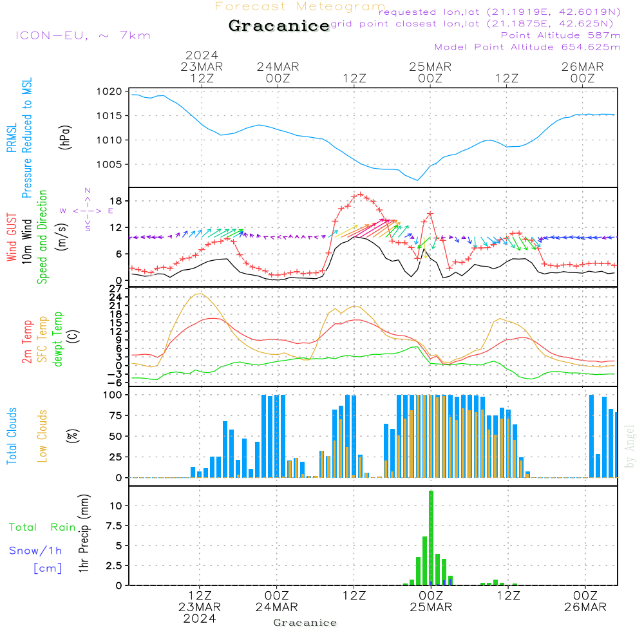644x644 pixels.
Task: Select the top axis '26MAR 00Z' label
Action: (x=582, y=72)
